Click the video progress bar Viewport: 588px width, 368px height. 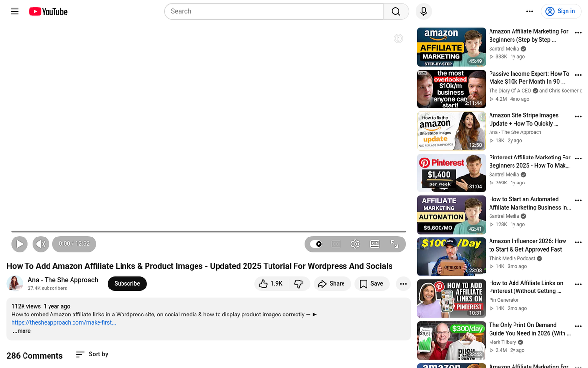[208, 231]
